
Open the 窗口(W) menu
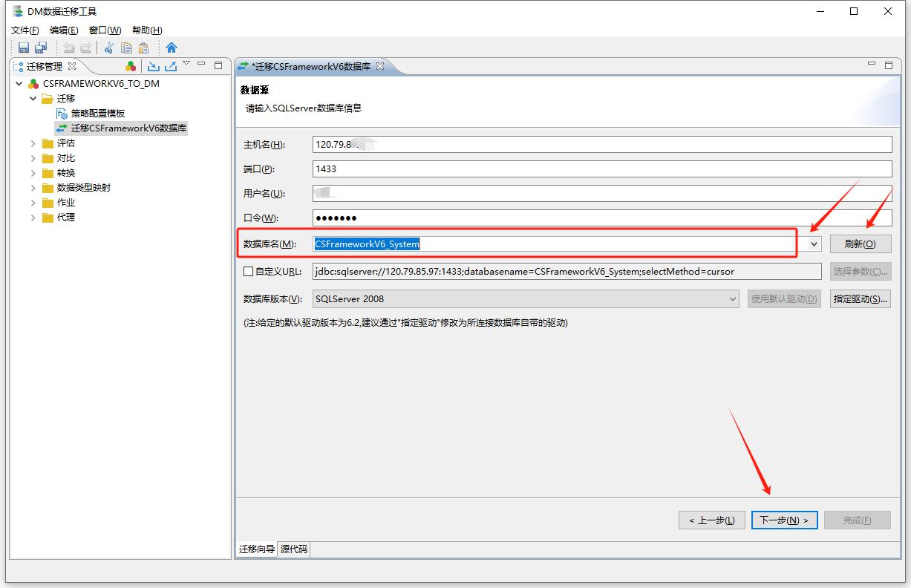[x=105, y=30]
